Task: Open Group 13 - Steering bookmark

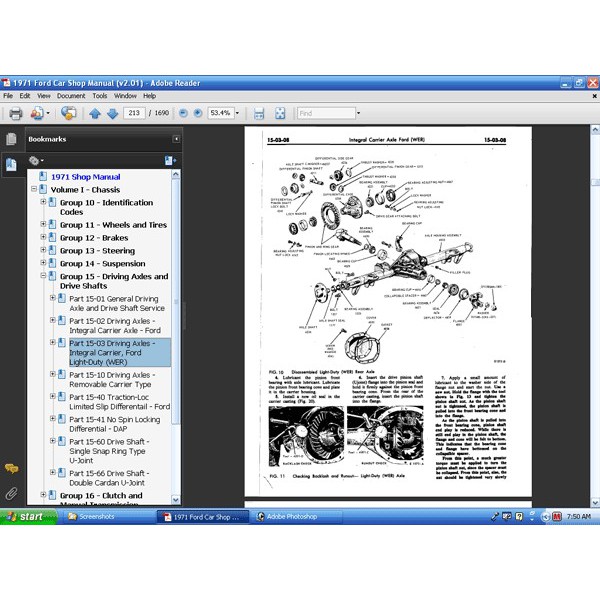Action: [98, 251]
